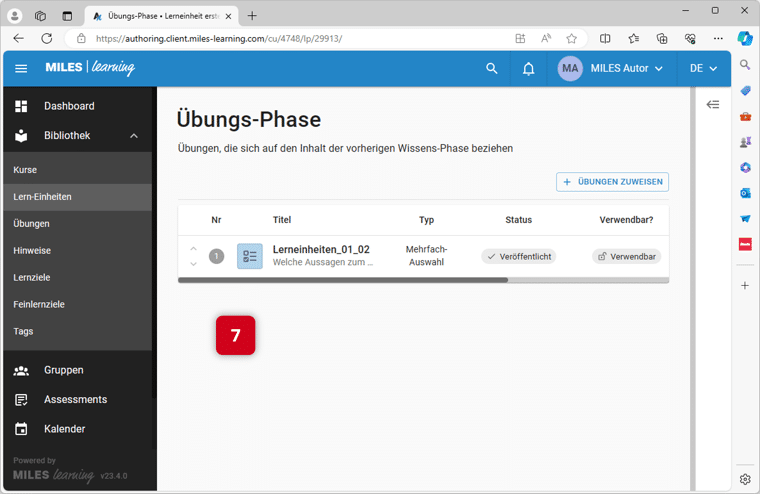
Task: Move exercise row down with arrow
Action: pyautogui.click(x=193, y=264)
